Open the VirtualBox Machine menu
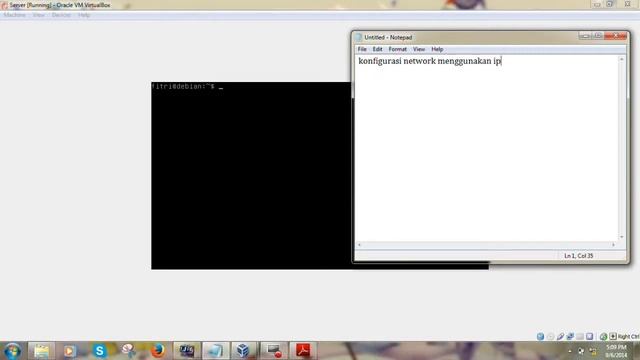The height and width of the screenshot is (360, 640). click(15, 15)
